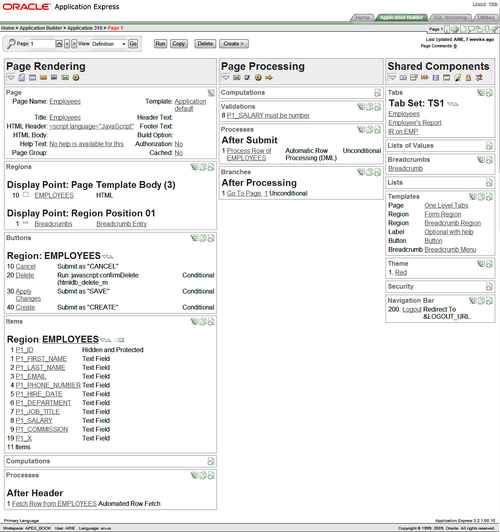Click the Employee's Report tab link
Viewport: 500px width, 532px height.
[x=415, y=123]
